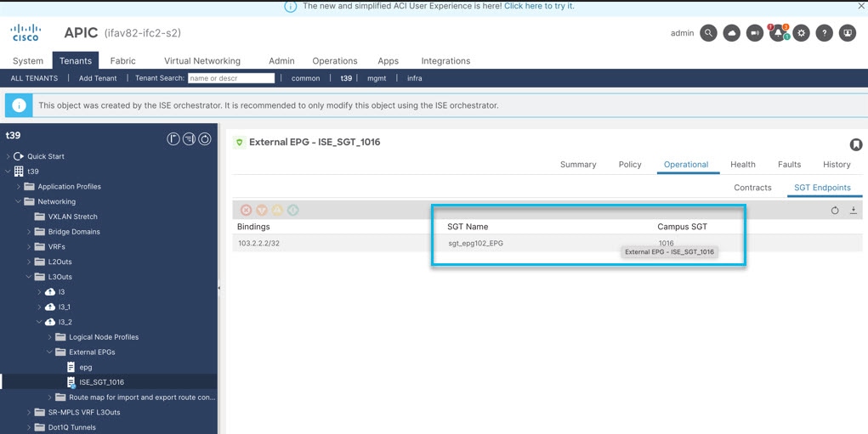Click the info icon in ISE orchestrator notice
This screenshot has height=434, width=868.
click(19, 105)
